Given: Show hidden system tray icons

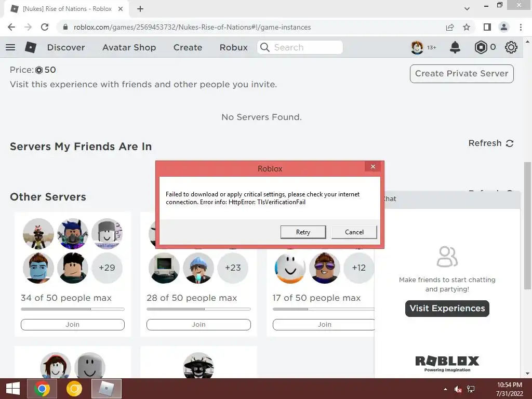Looking at the screenshot, I should click(x=445, y=389).
